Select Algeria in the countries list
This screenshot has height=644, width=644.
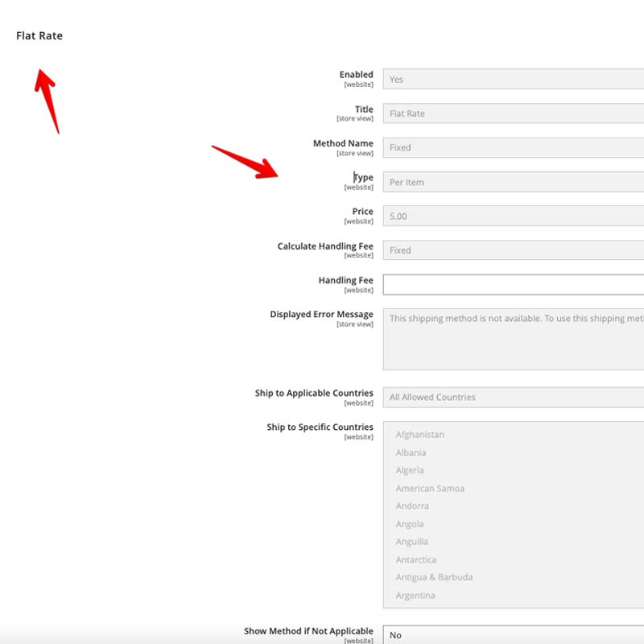(410, 470)
